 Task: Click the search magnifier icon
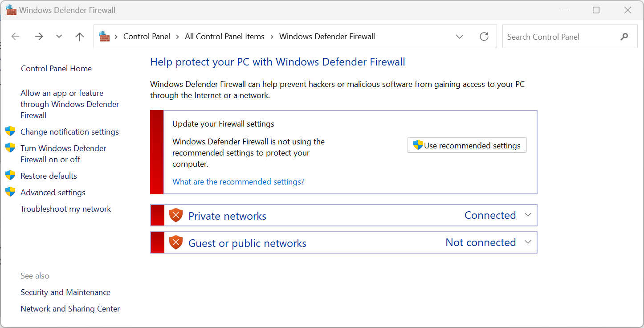coord(624,37)
